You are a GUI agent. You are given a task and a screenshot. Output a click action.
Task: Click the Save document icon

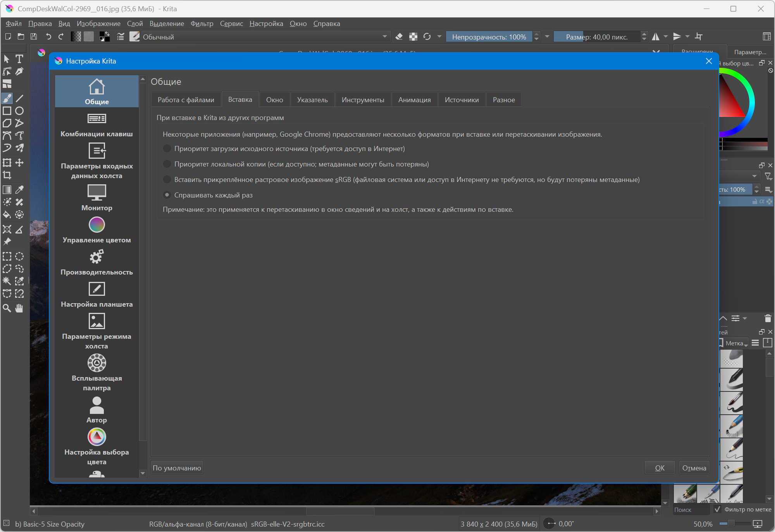click(34, 36)
